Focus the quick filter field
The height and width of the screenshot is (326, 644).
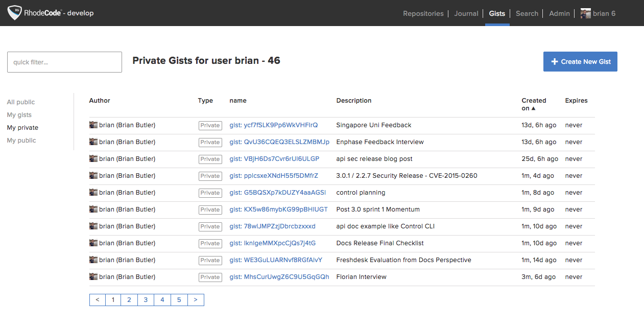pos(64,62)
